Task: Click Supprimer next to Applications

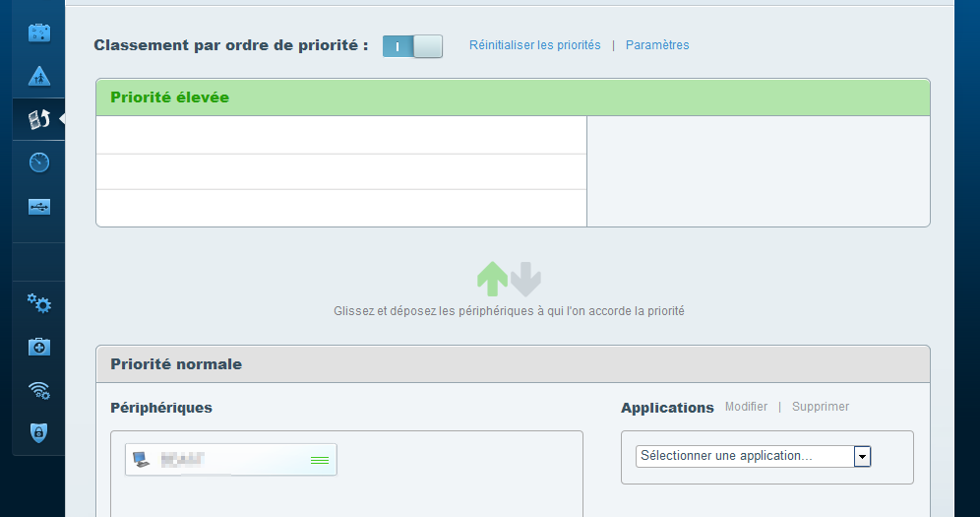Action: pyautogui.click(x=820, y=407)
